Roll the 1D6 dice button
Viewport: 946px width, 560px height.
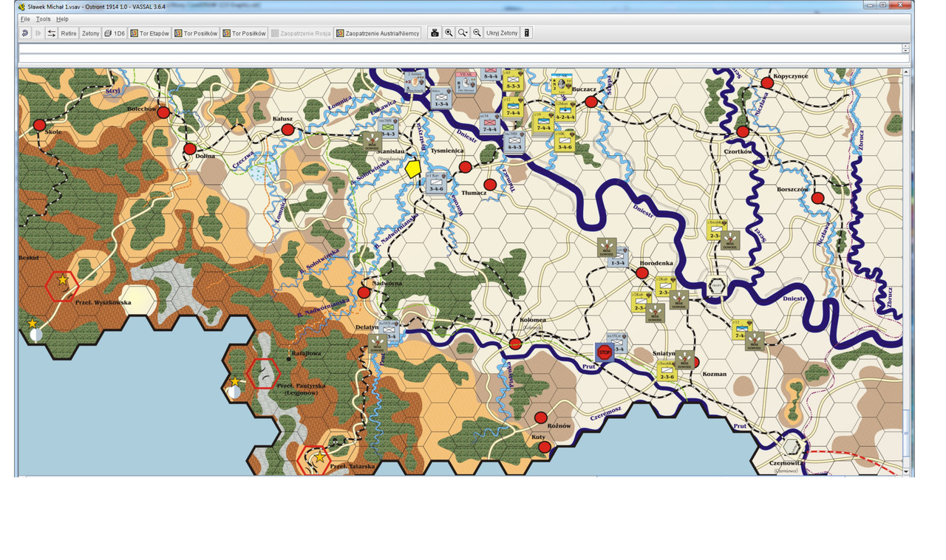[x=115, y=33]
